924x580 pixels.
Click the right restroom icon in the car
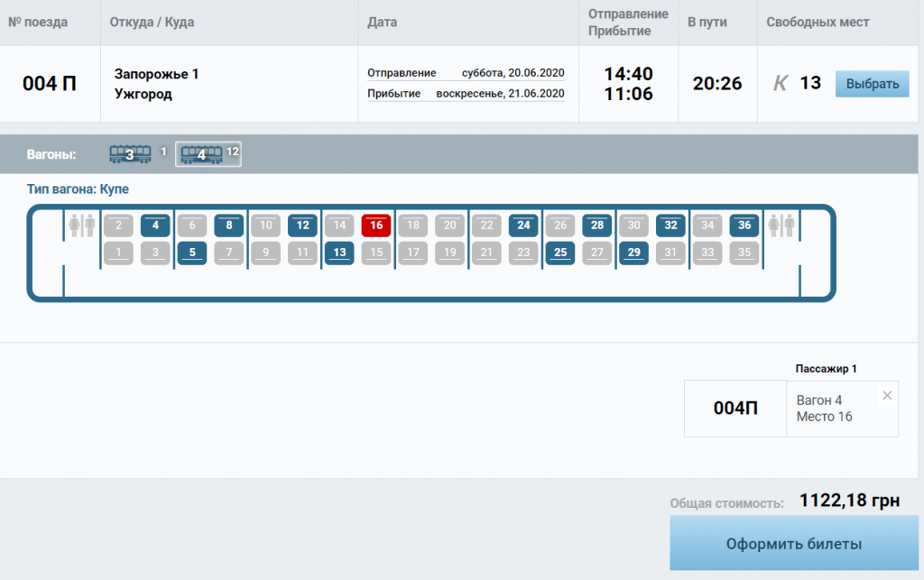pyautogui.click(x=781, y=226)
